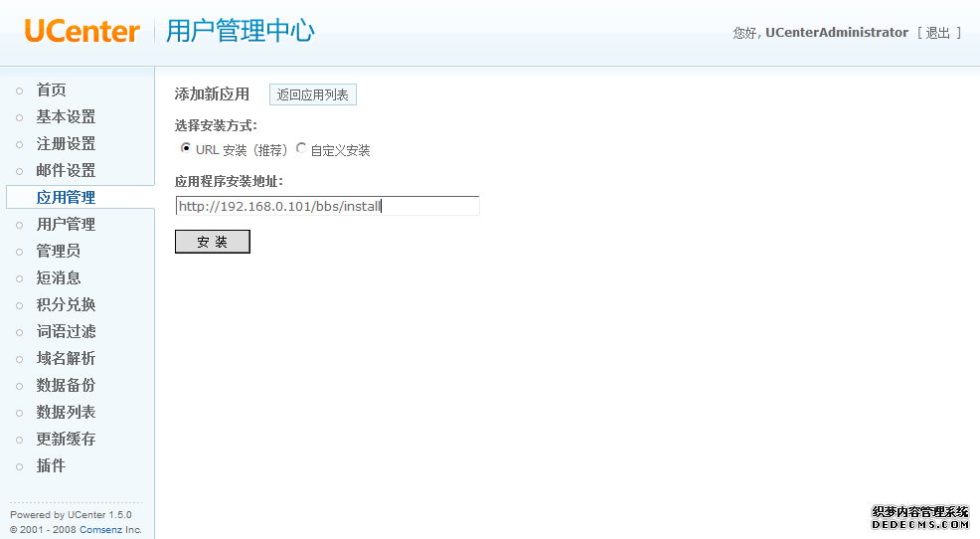Select 域名解析 in the sidebar

tap(66, 359)
